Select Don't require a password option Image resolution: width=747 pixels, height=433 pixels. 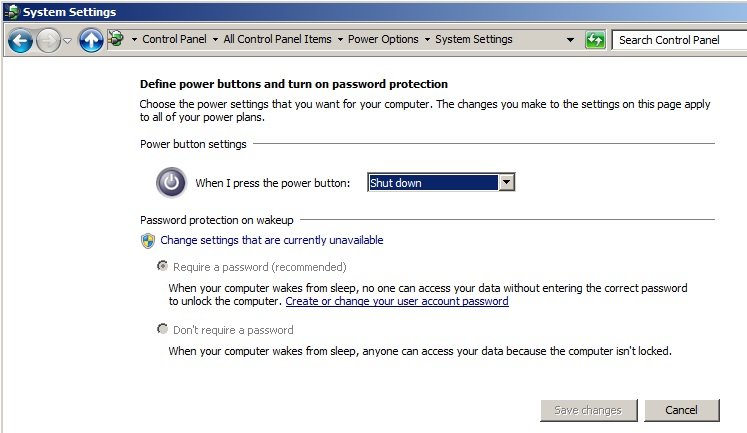click(x=162, y=329)
